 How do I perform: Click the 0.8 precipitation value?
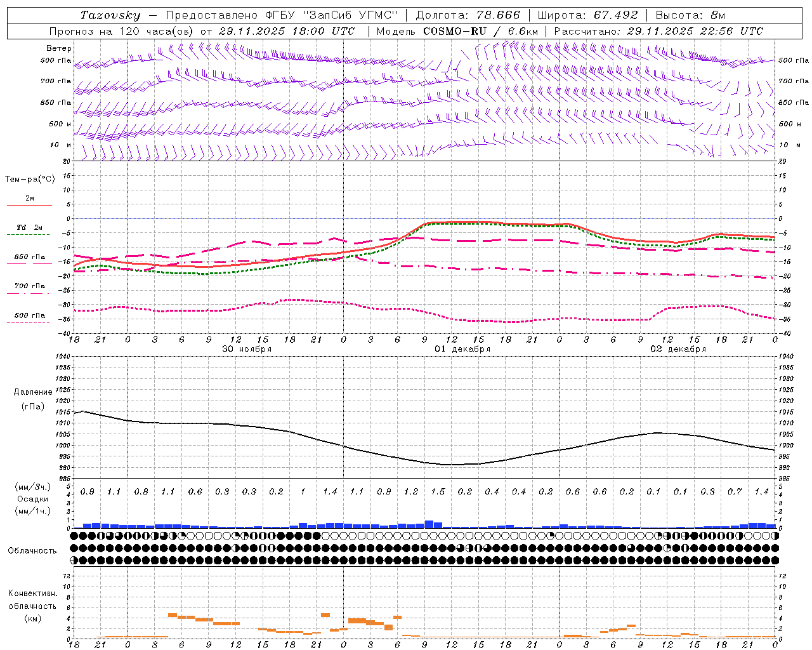click(141, 492)
